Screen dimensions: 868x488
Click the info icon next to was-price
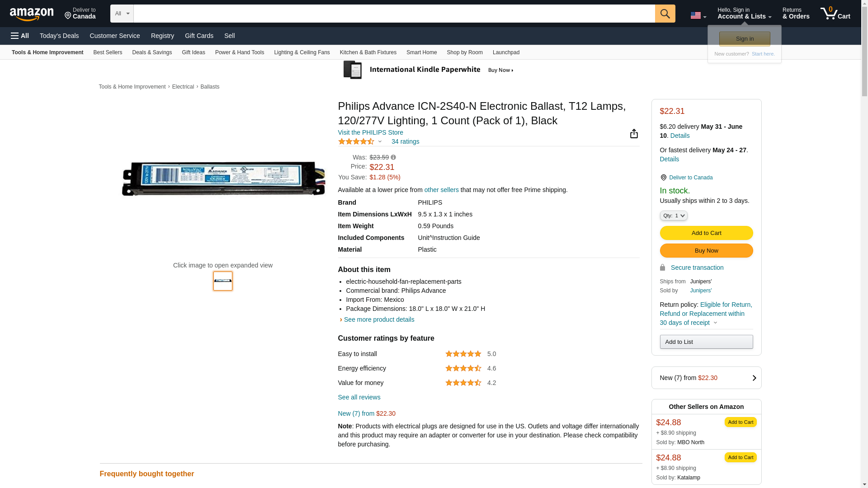click(393, 158)
